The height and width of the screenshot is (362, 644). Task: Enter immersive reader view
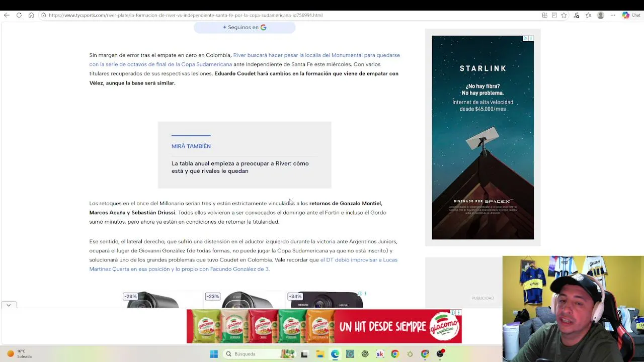coord(554,15)
